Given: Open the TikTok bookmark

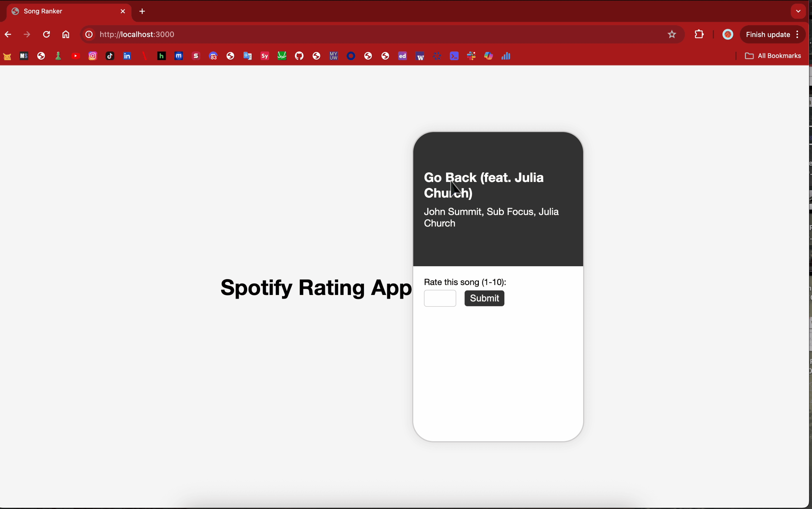Looking at the screenshot, I should click(x=110, y=56).
